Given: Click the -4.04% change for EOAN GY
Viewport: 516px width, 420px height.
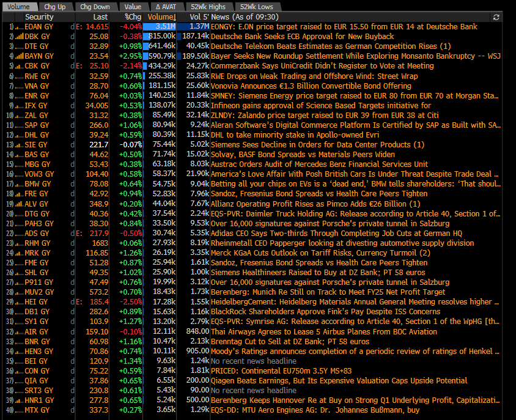Looking at the screenshot, I should [131, 27].
